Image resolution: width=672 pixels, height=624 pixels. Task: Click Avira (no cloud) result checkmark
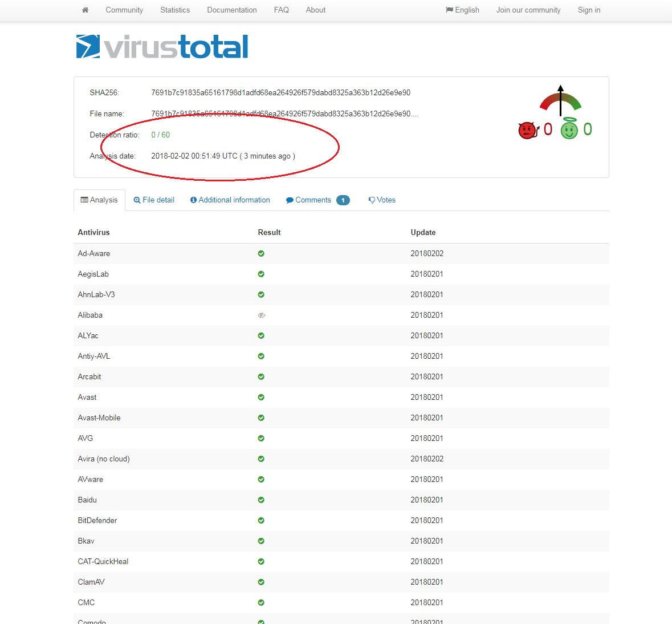261,459
